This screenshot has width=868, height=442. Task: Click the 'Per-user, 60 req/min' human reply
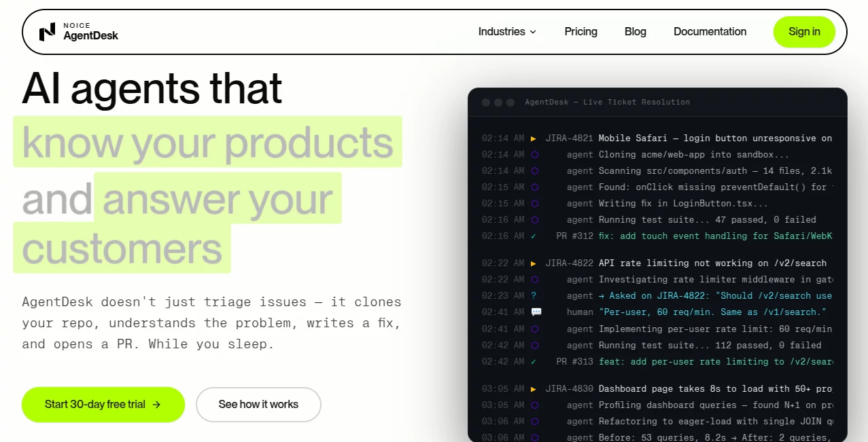pyautogui.click(x=713, y=312)
